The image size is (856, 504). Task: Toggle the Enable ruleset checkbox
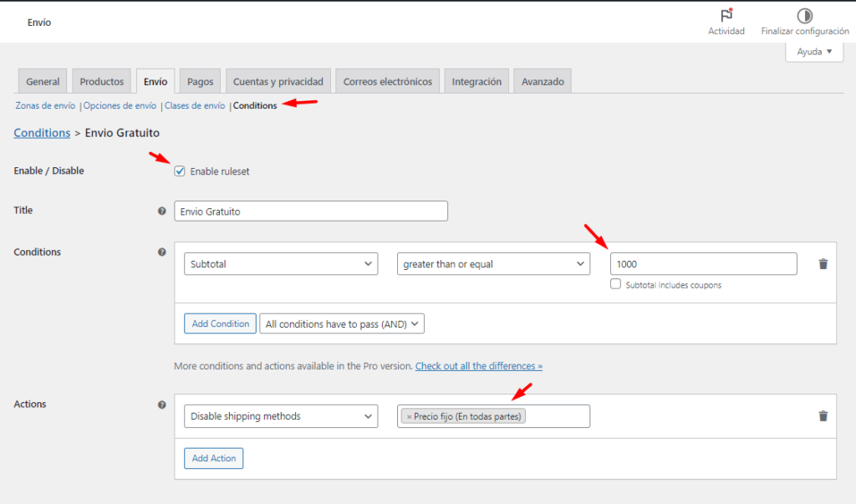180,171
